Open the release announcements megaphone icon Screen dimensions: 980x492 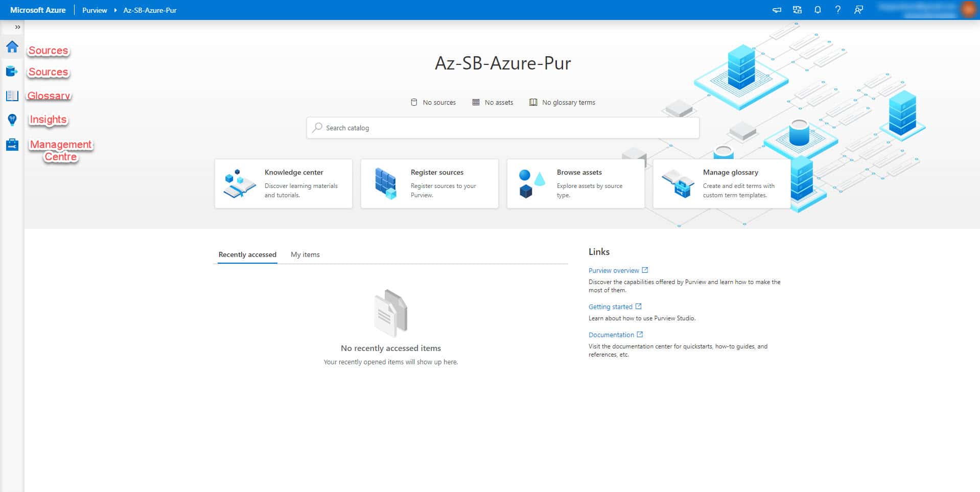coord(777,10)
